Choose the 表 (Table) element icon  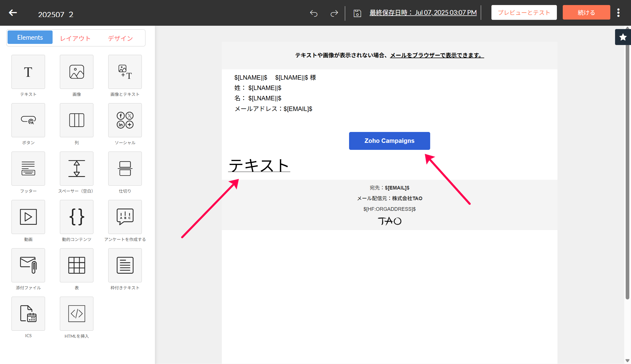77,265
